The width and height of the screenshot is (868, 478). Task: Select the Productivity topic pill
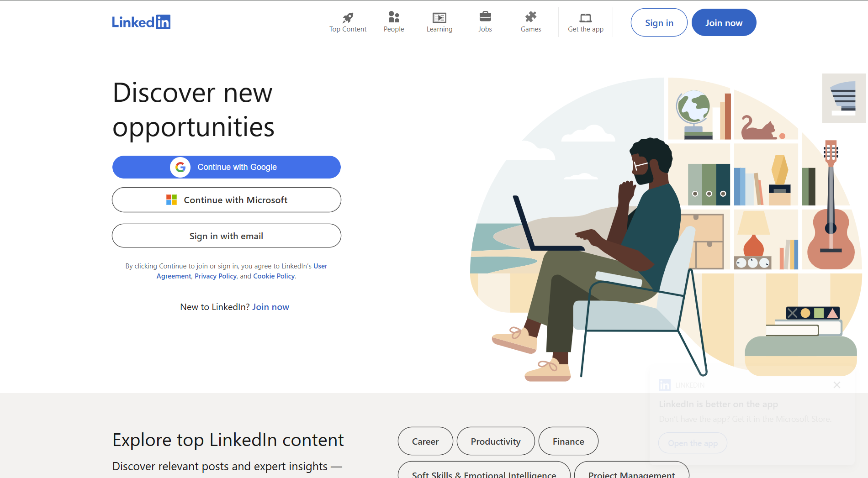click(x=496, y=441)
